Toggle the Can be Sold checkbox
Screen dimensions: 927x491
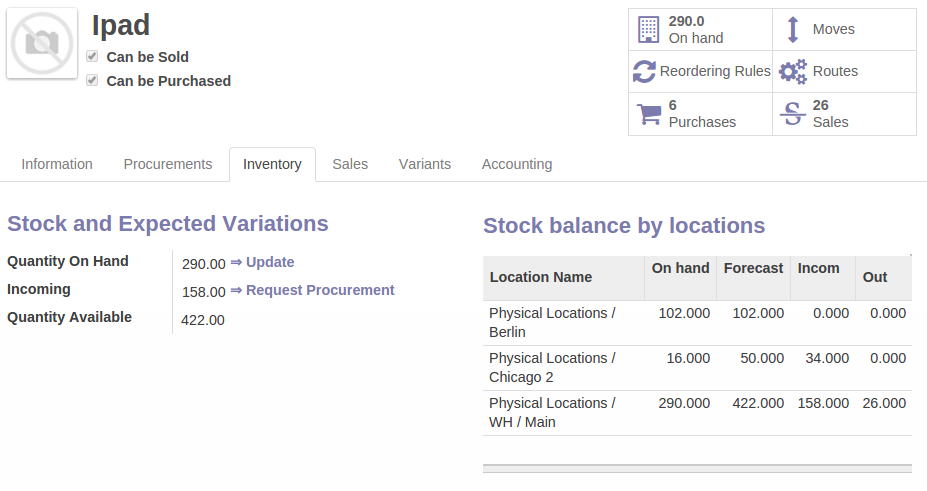click(x=92, y=57)
